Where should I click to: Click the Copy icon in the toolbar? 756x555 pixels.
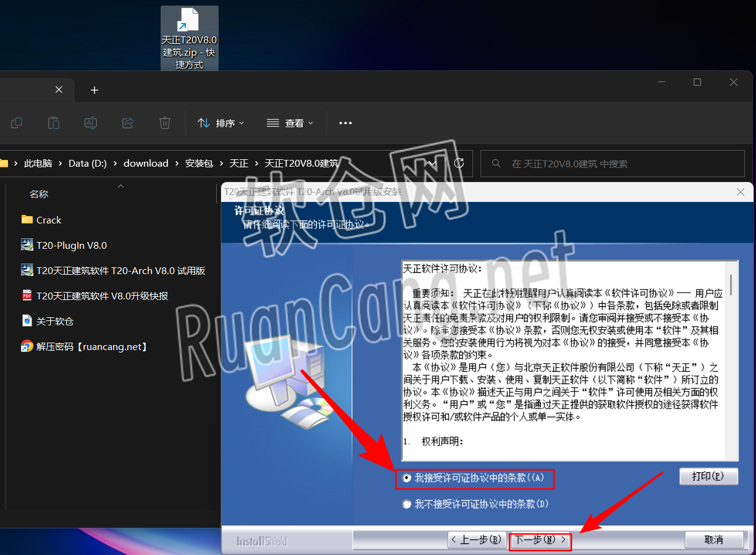tap(16, 123)
